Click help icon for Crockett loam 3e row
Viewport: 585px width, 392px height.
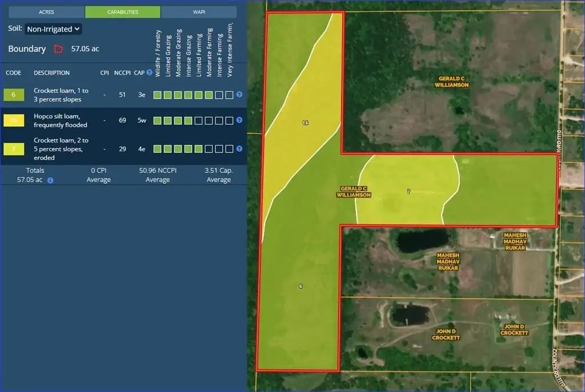tap(239, 95)
